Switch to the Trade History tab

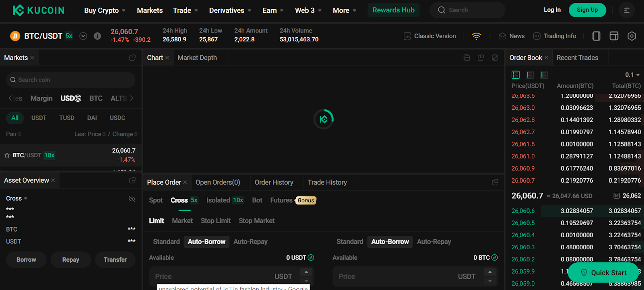pos(327,182)
